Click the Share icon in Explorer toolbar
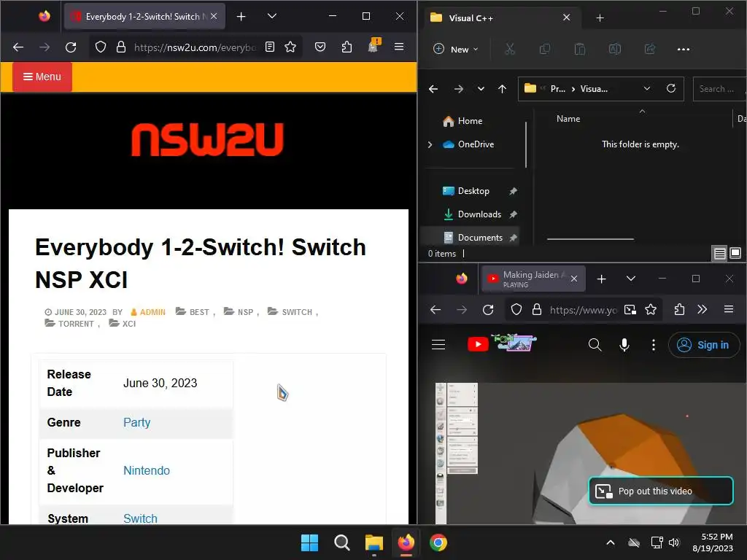The width and height of the screenshot is (747, 560). [x=650, y=49]
